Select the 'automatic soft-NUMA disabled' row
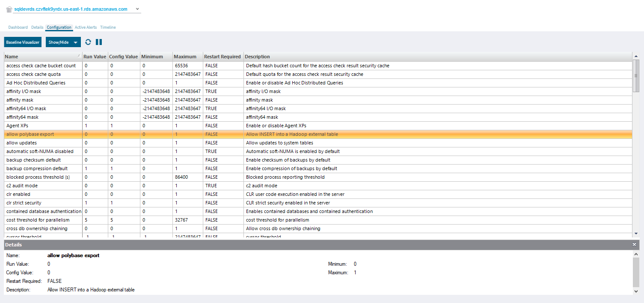The image size is (644, 303). (318, 151)
